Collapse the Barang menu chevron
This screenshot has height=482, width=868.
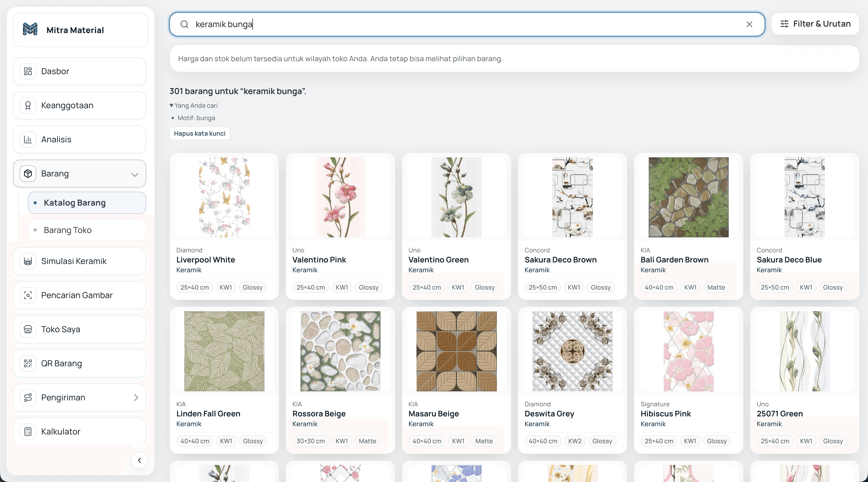pos(135,174)
